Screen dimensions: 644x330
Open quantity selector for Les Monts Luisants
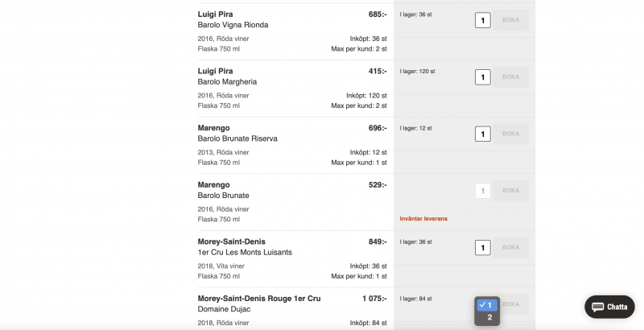click(x=482, y=248)
